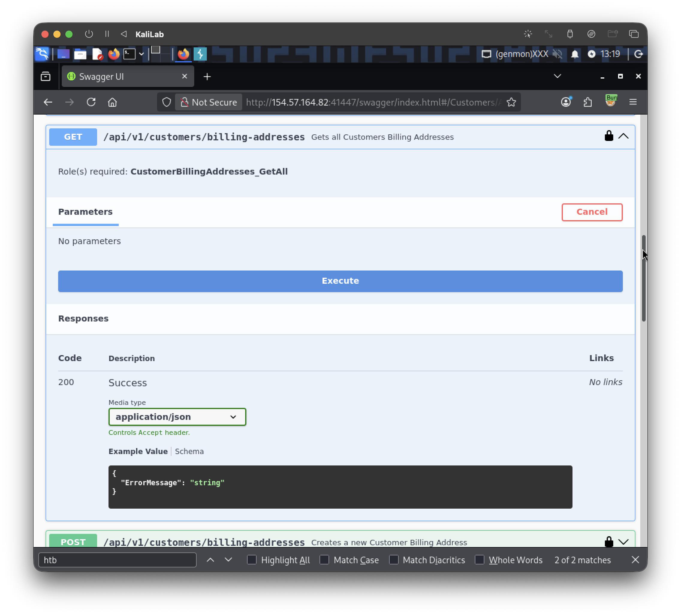Expand the POST billing-addresses operation
The width and height of the screenshot is (681, 616).
pyautogui.click(x=623, y=542)
